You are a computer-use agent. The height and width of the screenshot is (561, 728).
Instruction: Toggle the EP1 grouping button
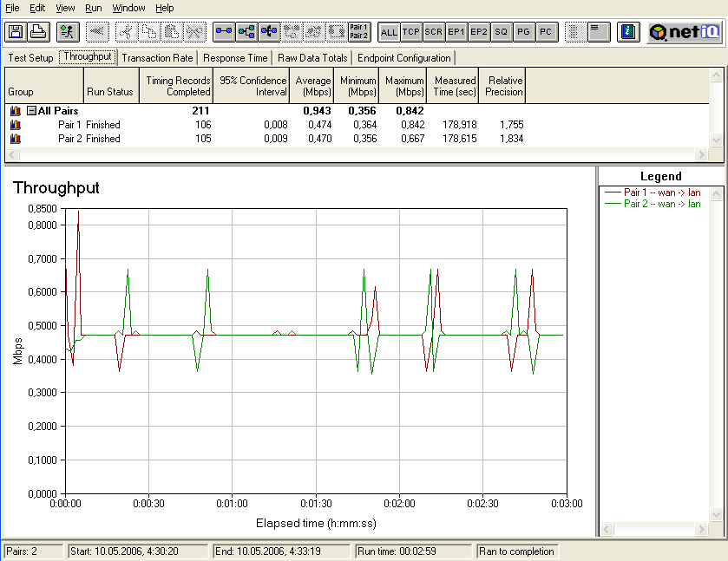[456, 32]
